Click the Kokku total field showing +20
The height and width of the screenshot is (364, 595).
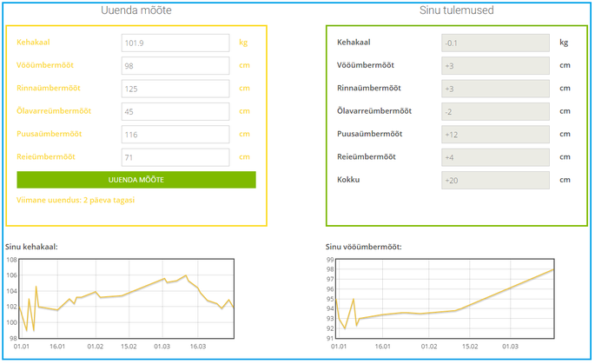click(495, 180)
